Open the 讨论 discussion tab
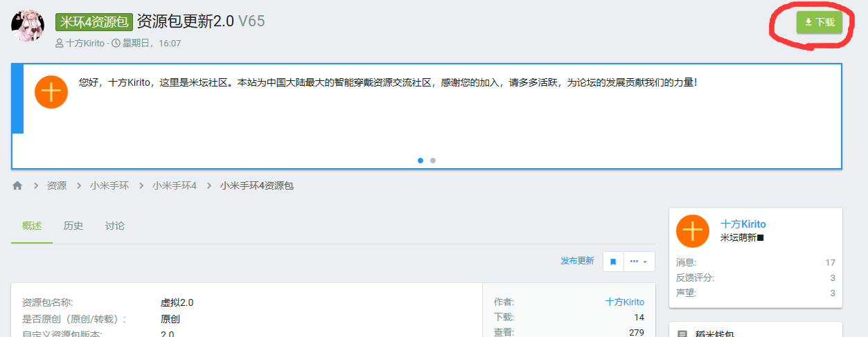Viewport: 868px width, 337px height. click(x=115, y=226)
